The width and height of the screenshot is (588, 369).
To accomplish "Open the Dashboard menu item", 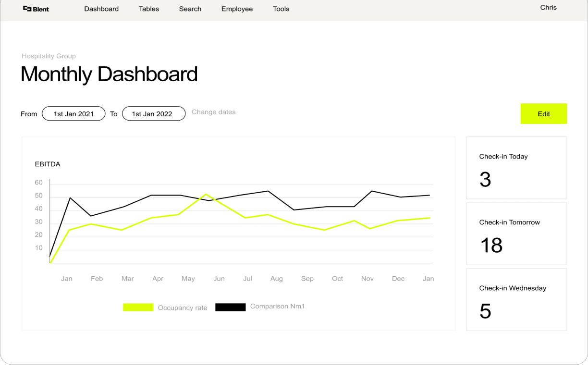I will [x=101, y=9].
